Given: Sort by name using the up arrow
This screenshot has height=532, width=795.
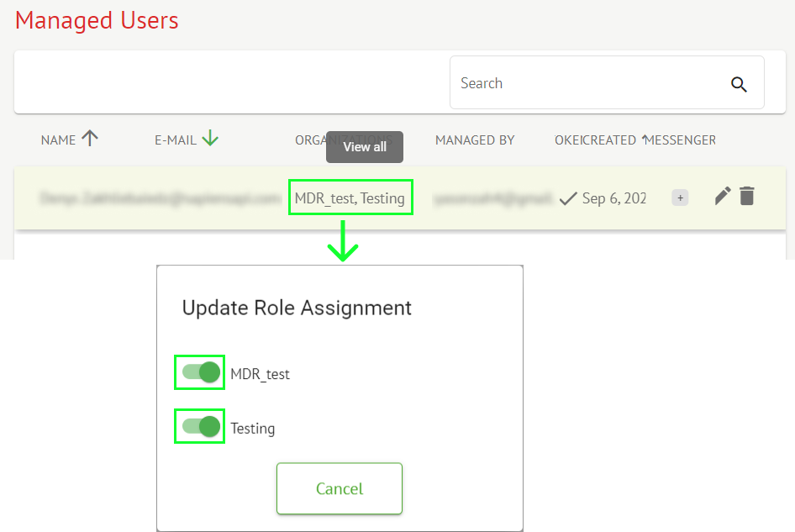Looking at the screenshot, I should [90, 140].
